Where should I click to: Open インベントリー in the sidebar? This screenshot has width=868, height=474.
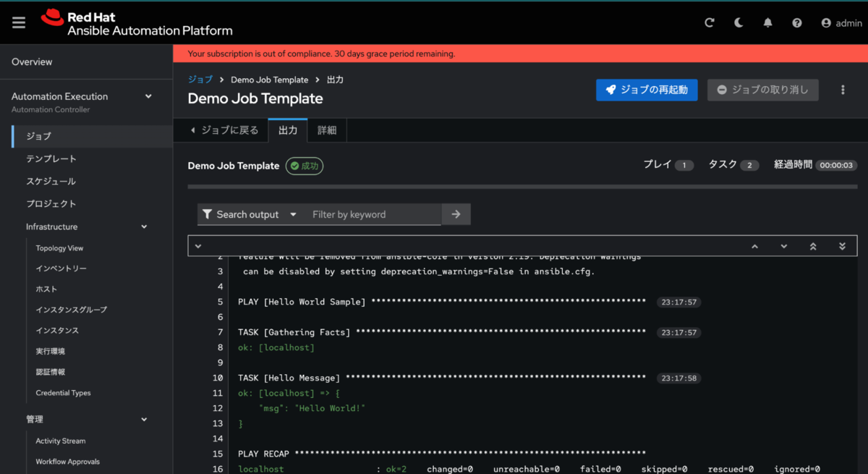click(x=61, y=268)
